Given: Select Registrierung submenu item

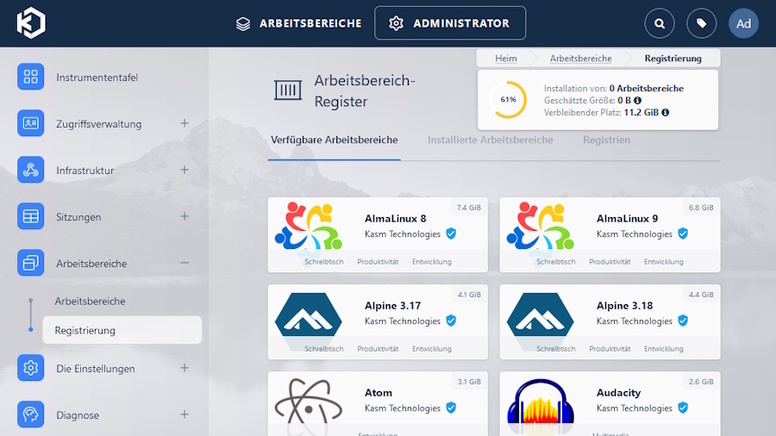Looking at the screenshot, I should pos(122,330).
